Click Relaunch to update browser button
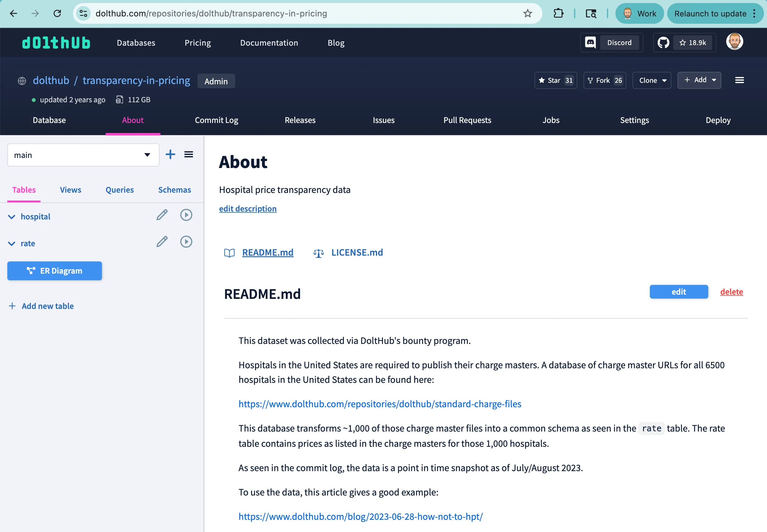The width and height of the screenshot is (767, 532). [x=710, y=13]
